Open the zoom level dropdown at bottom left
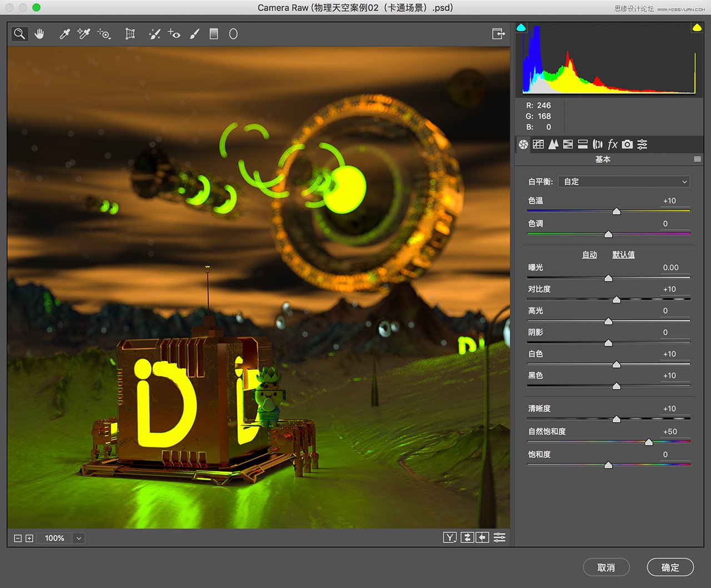711x588 pixels. (78, 537)
